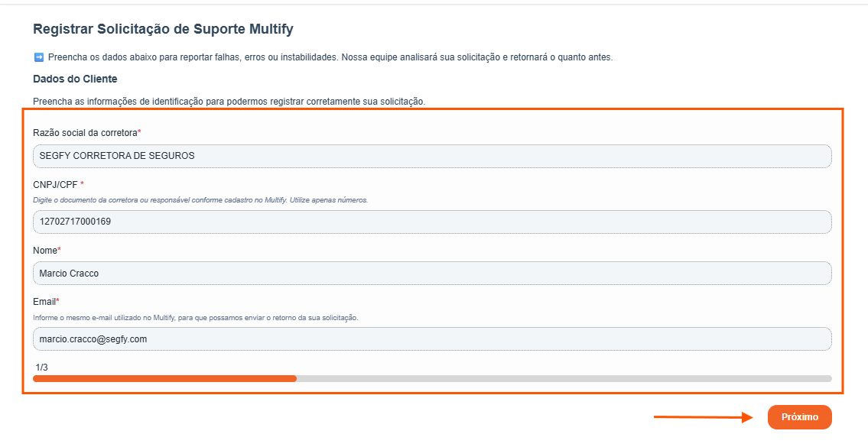The height and width of the screenshot is (447, 868).
Task: Click the "Registrar Solicitação de Suporte Multify" heading
Action: (163, 30)
